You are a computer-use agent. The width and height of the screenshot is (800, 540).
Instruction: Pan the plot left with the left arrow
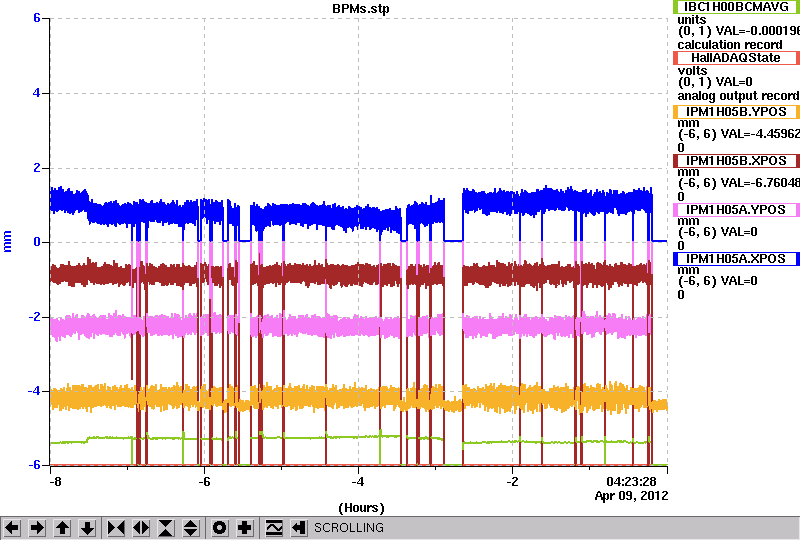(x=12, y=528)
